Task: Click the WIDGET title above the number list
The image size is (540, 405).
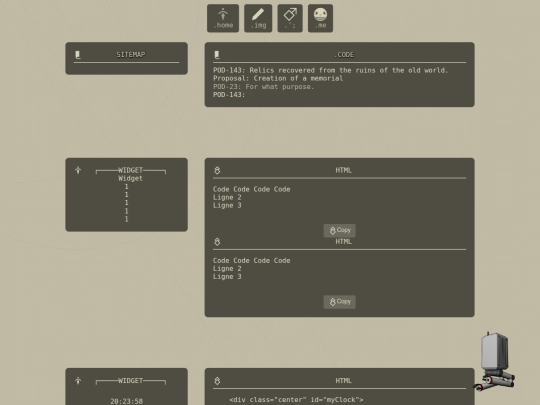Action: click(x=131, y=170)
